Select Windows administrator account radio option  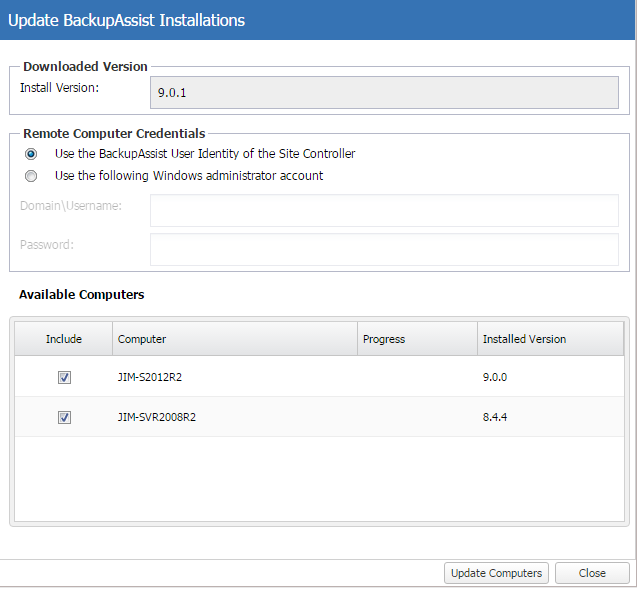pos(31,176)
